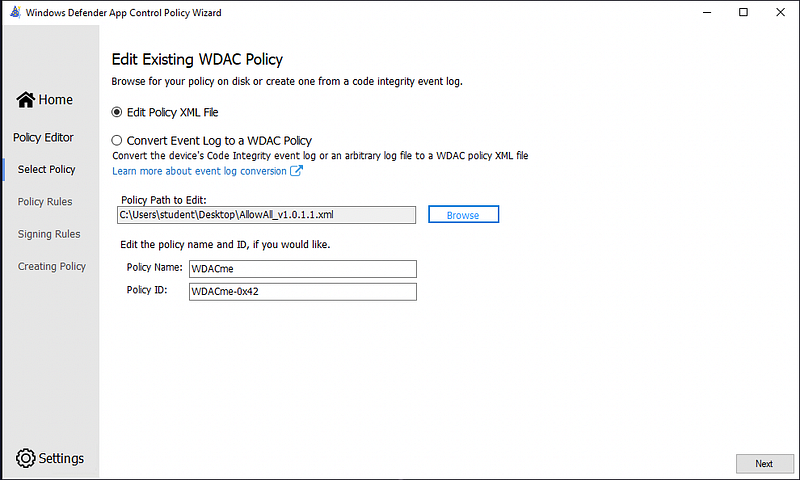Select Convert Event Log to a WDAC Policy
The width and height of the screenshot is (800, 480).
coord(117,141)
